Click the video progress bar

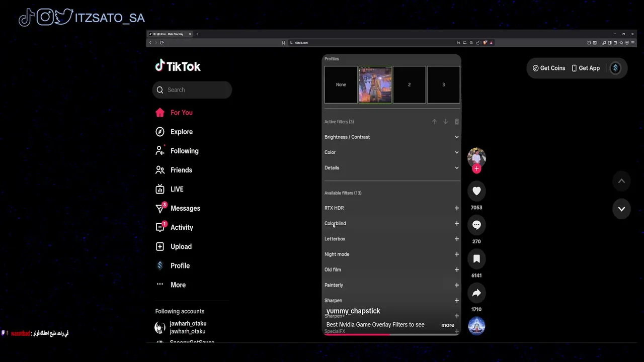[391, 334]
